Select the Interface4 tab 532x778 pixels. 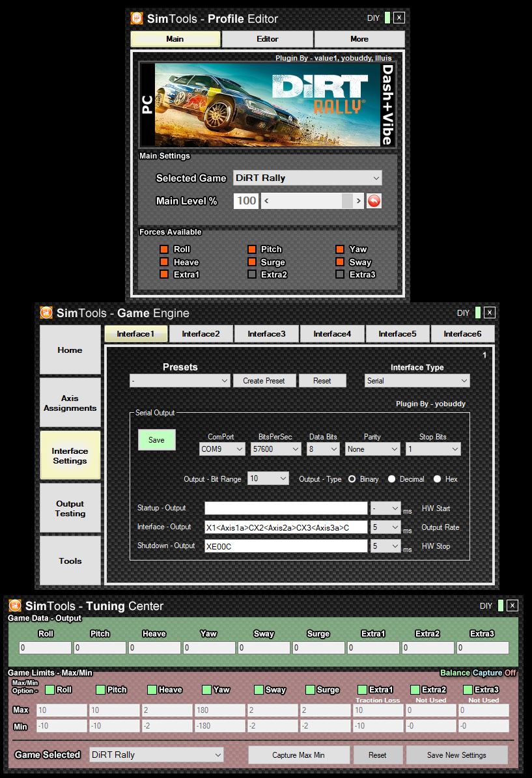click(x=332, y=334)
